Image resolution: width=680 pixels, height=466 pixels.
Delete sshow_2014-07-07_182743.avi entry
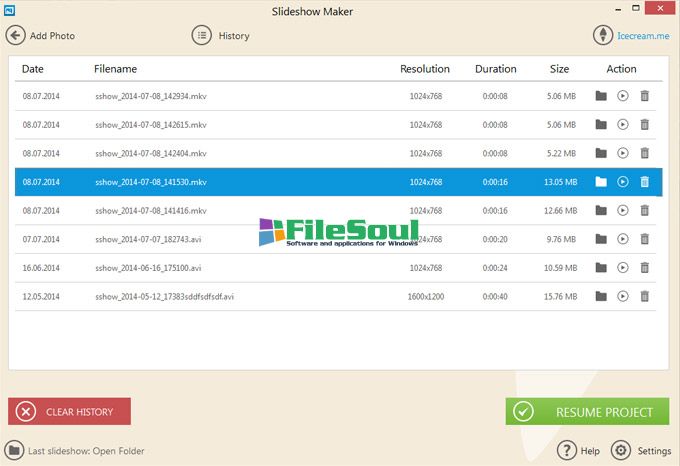[x=645, y=240]
